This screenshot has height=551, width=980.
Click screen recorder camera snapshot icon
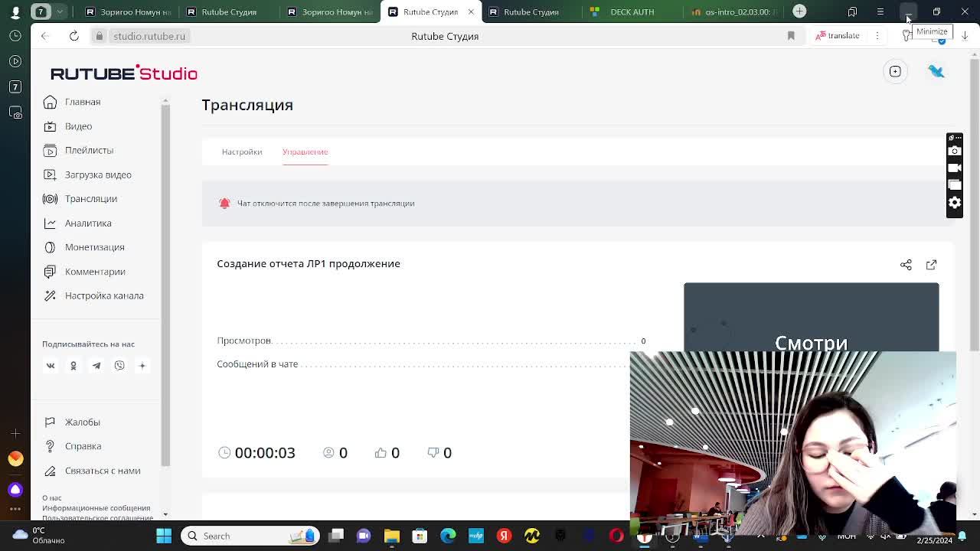pyautogui.click(x=954, y=152)
